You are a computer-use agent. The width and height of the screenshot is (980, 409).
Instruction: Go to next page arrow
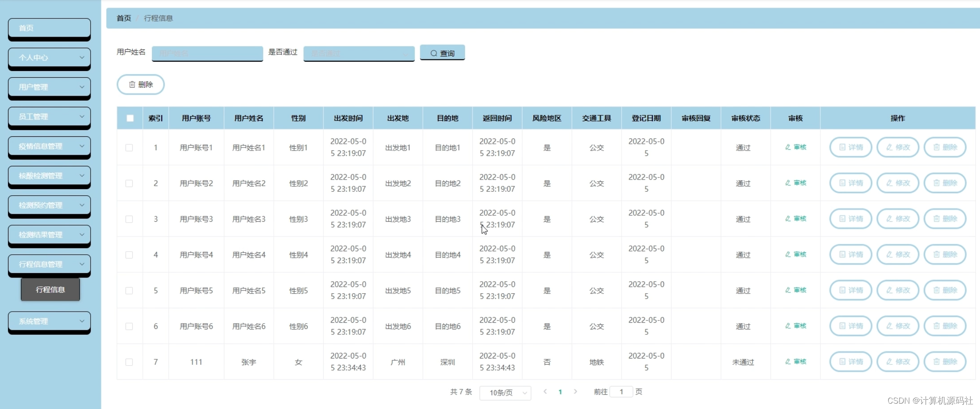pos(575,392)
